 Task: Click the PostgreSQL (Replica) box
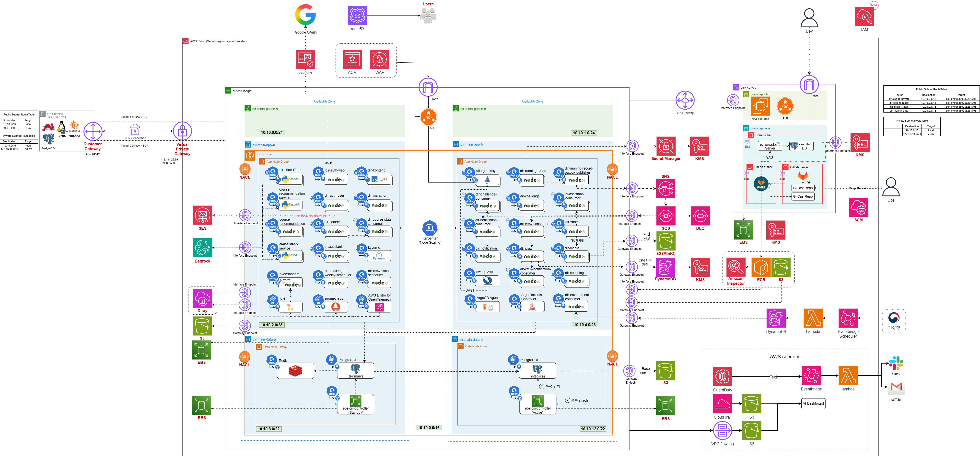537,370
